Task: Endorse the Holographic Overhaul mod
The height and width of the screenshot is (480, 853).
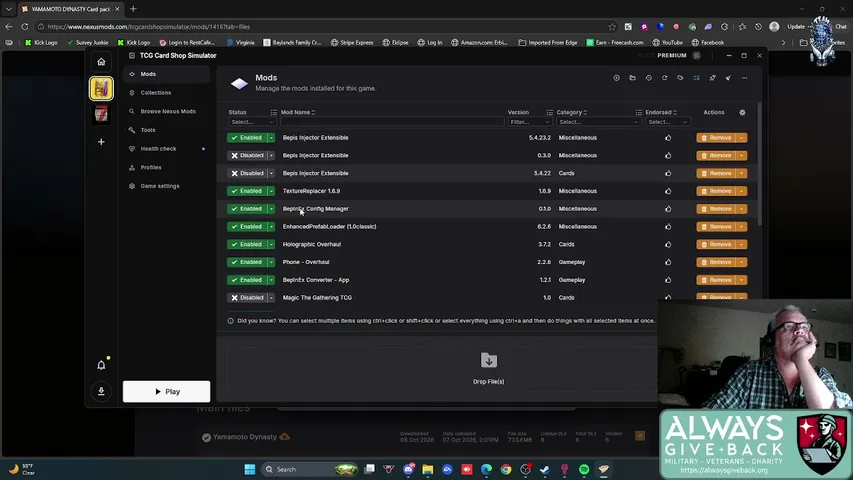Action: [668, 244]
